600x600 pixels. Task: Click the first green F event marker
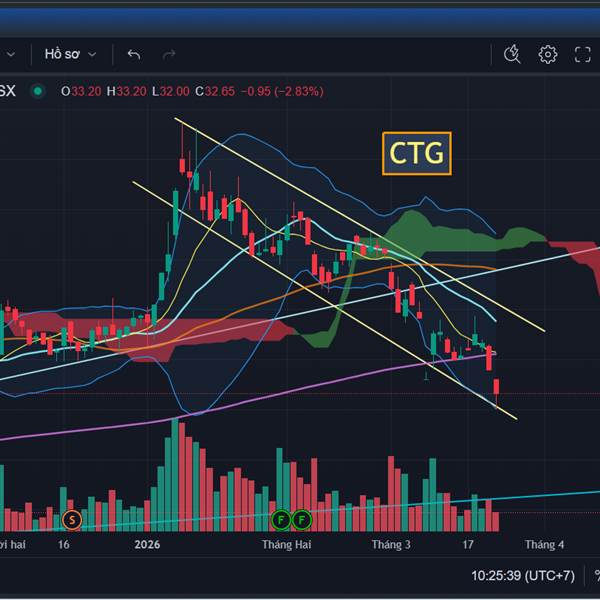[x=281, y=520]
